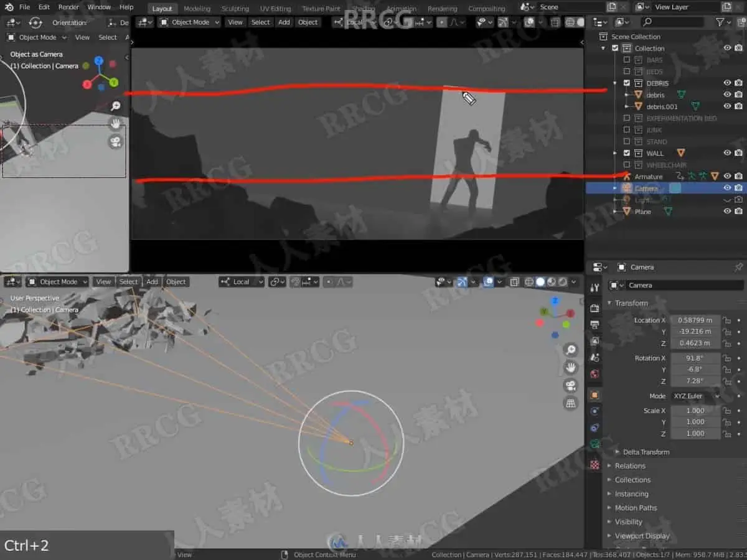
Task: Open the Texture properties tab (checker icon)
Action: click(x=594, y=464)
